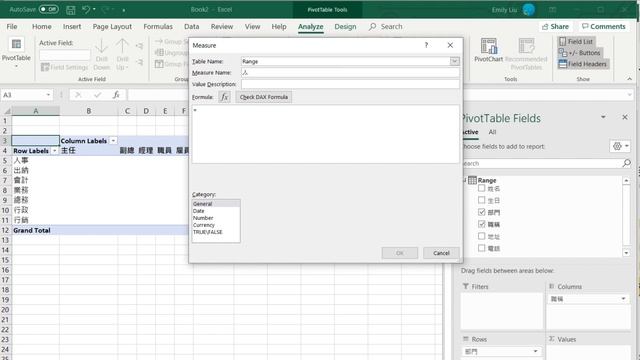Toggle Field Headers in the Show group
Image resolution: width=640 pixels, height=360 pixels.
pos(582,64)
